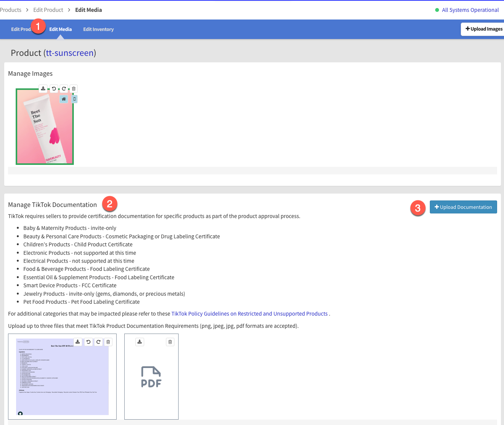Open TikTok Policy Guidelines link
The height and width of the screenshot is (425, 504).
249,314
